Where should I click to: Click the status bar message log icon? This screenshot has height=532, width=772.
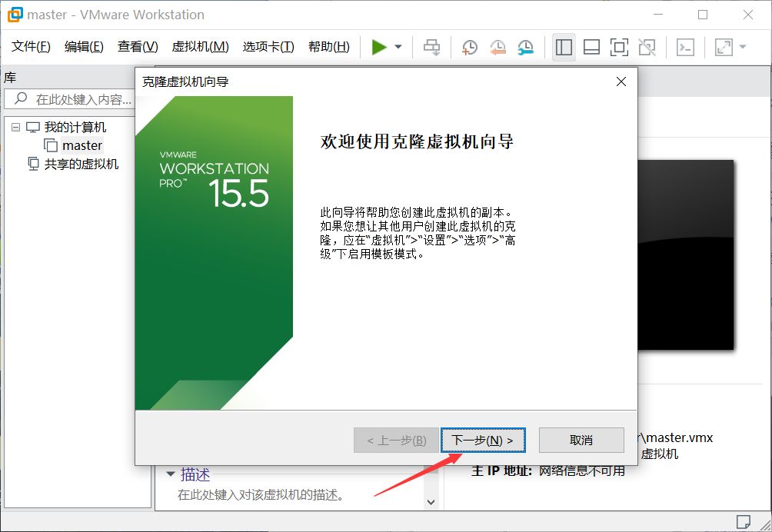(x=743, y=522)
